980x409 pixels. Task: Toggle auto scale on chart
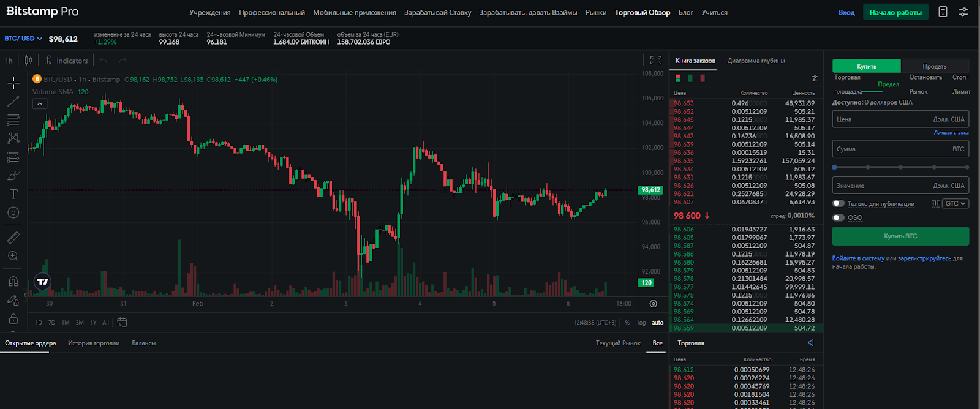[x=657, y=323]
